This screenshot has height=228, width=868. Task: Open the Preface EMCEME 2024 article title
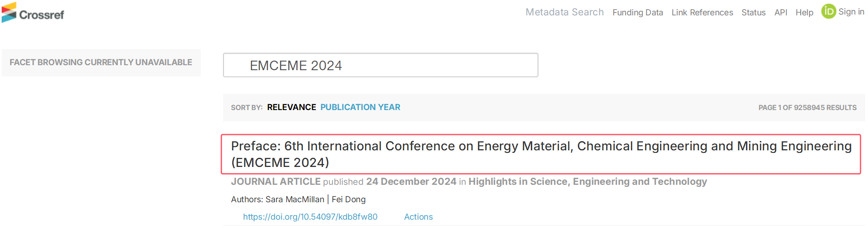[541, 154]
